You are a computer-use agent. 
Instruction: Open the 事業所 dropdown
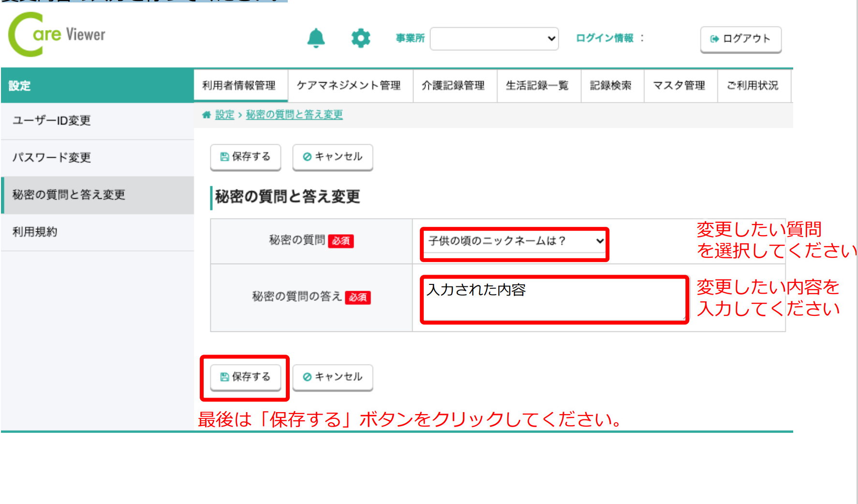(494, 39)
